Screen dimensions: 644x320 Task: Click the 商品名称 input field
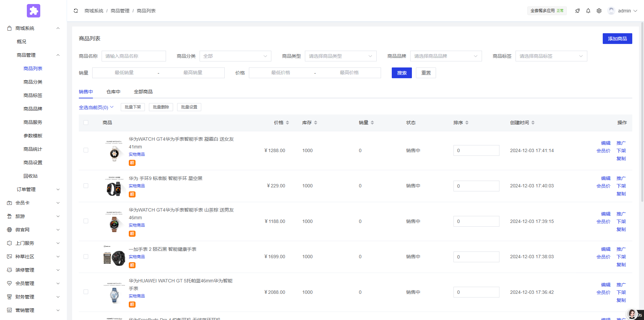[x=133, y=56]
